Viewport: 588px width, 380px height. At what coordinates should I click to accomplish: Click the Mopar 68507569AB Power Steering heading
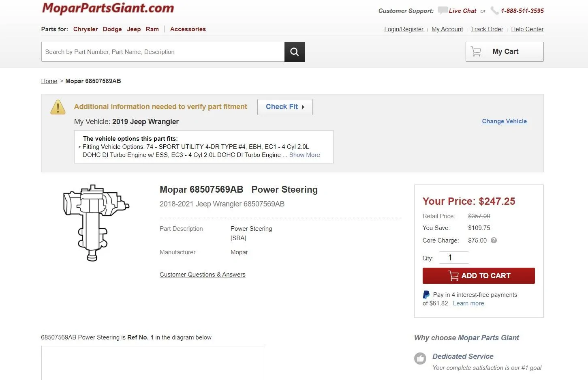239,189
